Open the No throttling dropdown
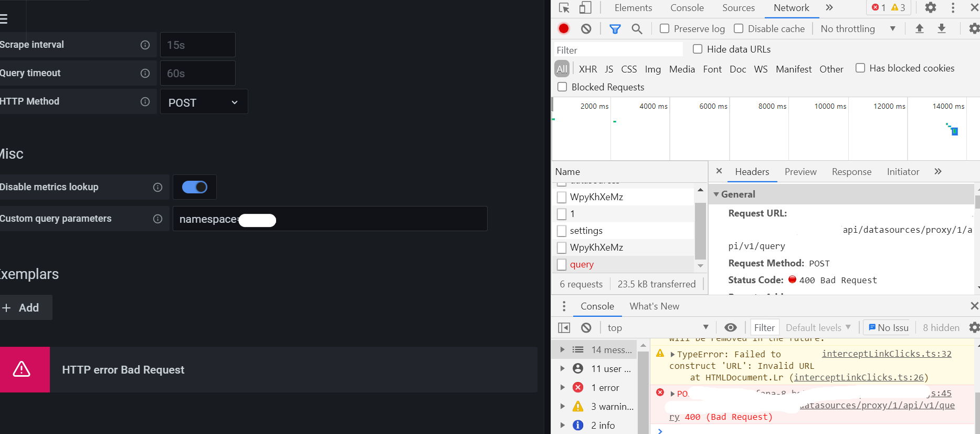 (x=858, y=29)
